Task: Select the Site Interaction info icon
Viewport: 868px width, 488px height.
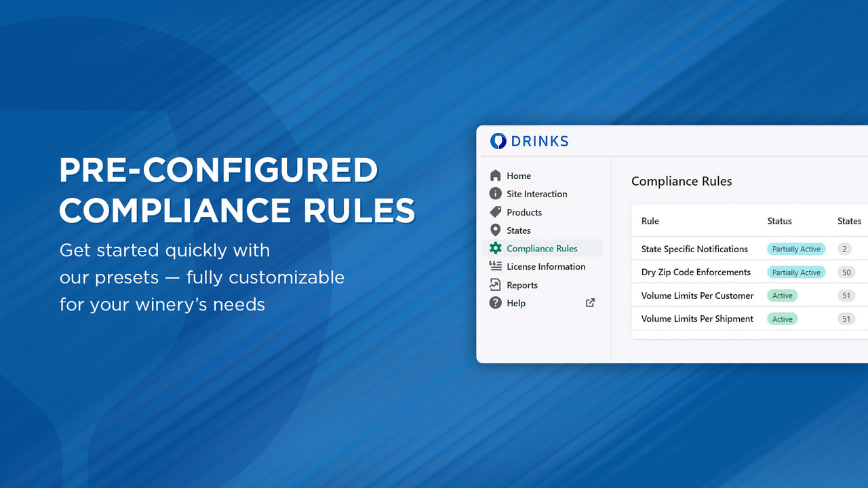Action: [494, 193]
